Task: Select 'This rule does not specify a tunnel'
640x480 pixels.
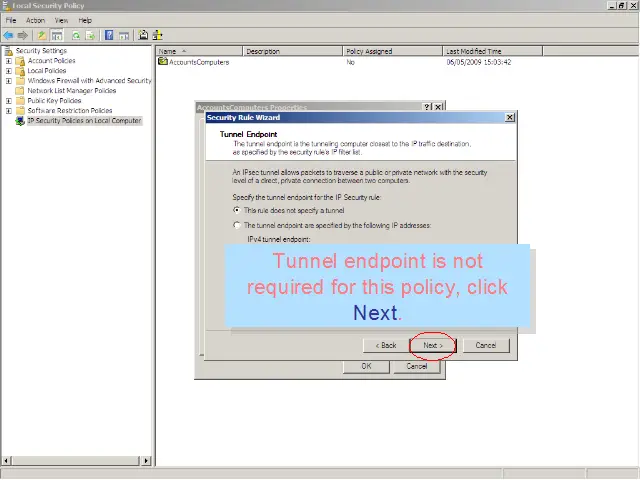Action: pos(237,210)
